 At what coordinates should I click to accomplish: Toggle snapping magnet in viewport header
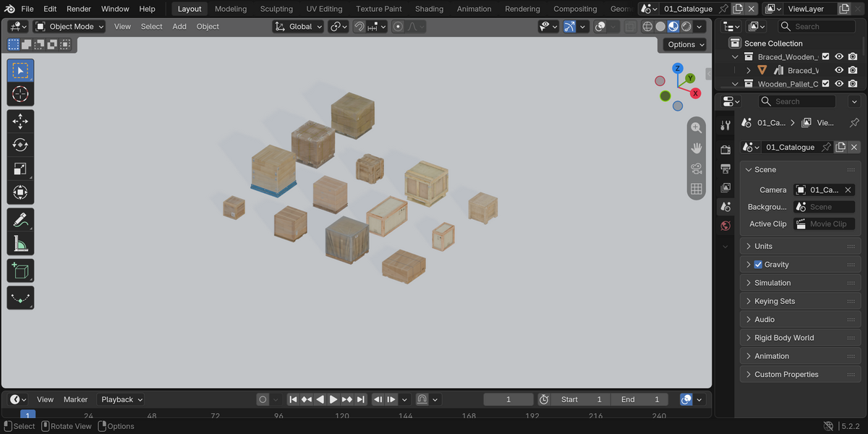point(359,27)
